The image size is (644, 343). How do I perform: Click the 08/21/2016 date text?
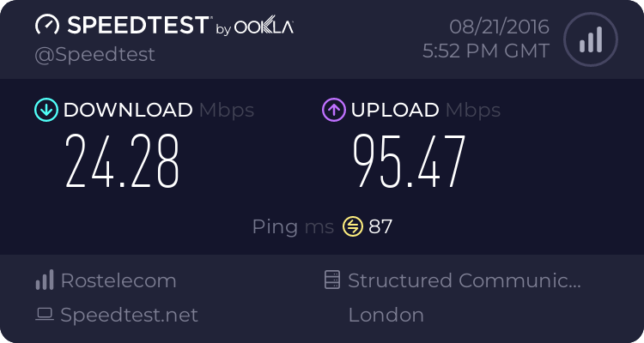click(499, 27)
